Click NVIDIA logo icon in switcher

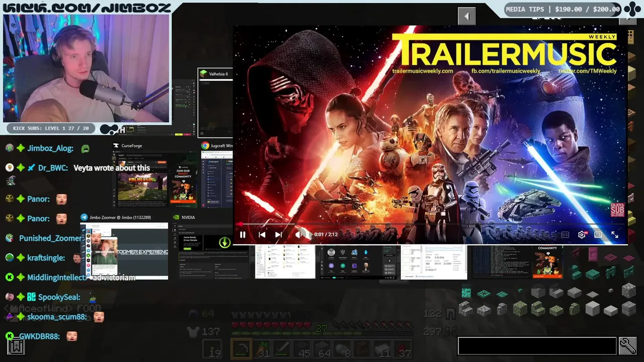(x=176, y=217)
